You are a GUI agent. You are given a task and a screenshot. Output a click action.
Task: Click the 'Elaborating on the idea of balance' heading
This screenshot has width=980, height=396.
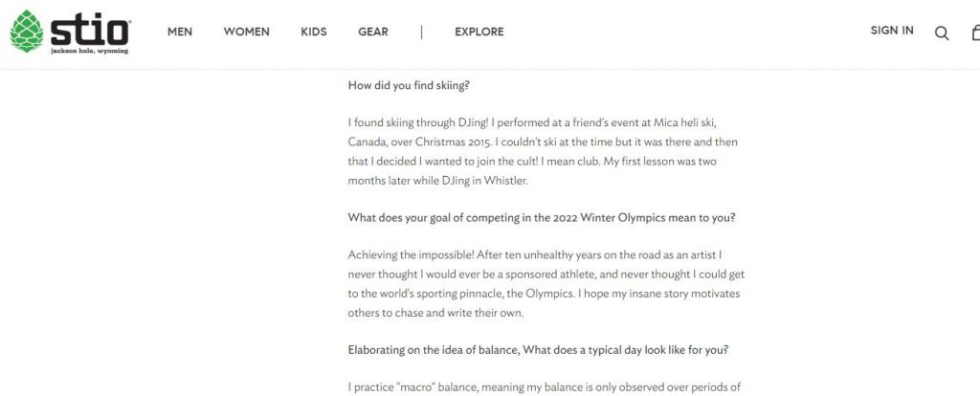pyautogui.click(x=538, y=350)
